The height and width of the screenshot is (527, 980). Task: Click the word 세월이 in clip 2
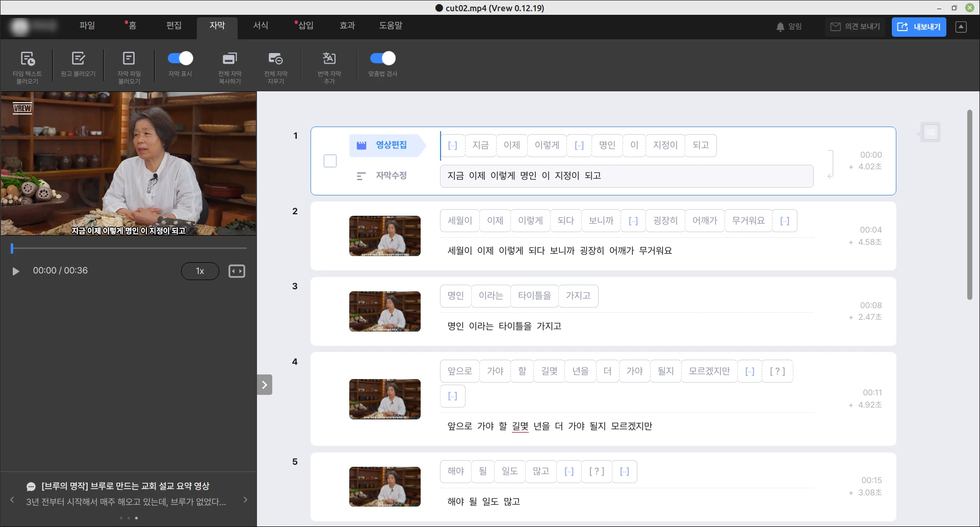click(x=459, y=221)
